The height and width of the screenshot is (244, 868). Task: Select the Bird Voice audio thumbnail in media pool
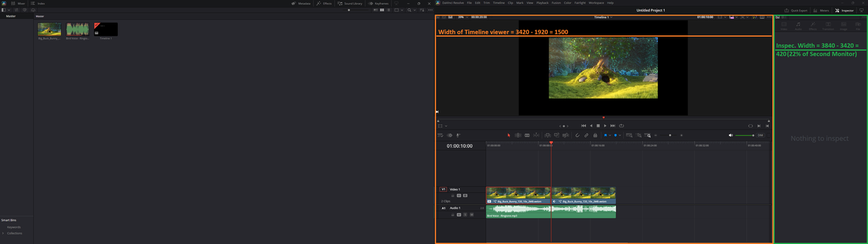[77, 29]
